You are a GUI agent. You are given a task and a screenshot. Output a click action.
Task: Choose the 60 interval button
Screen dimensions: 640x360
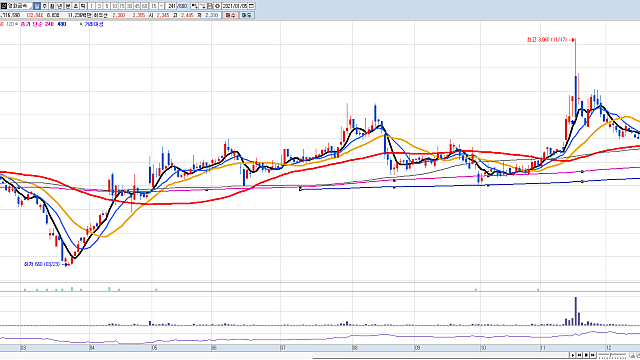point(144,6)
